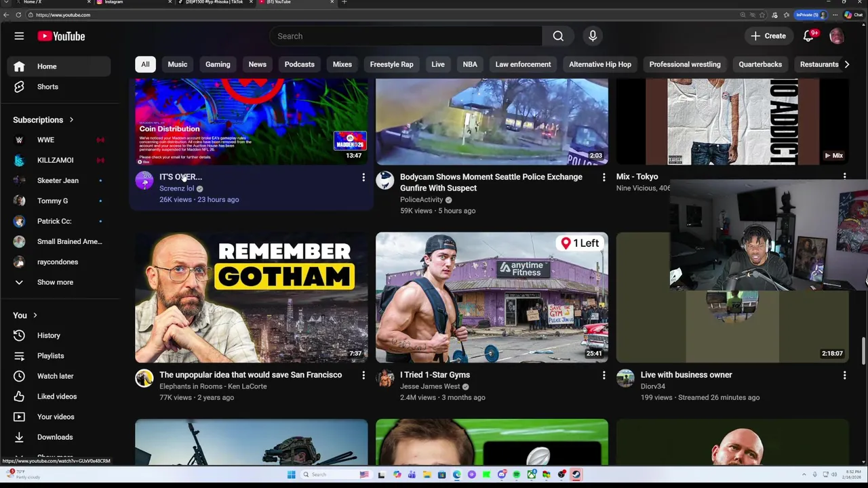Open more options for Bodycam Seattle video
The width and height of the screenshot is (868, 488).
click(x=604, y=178)
